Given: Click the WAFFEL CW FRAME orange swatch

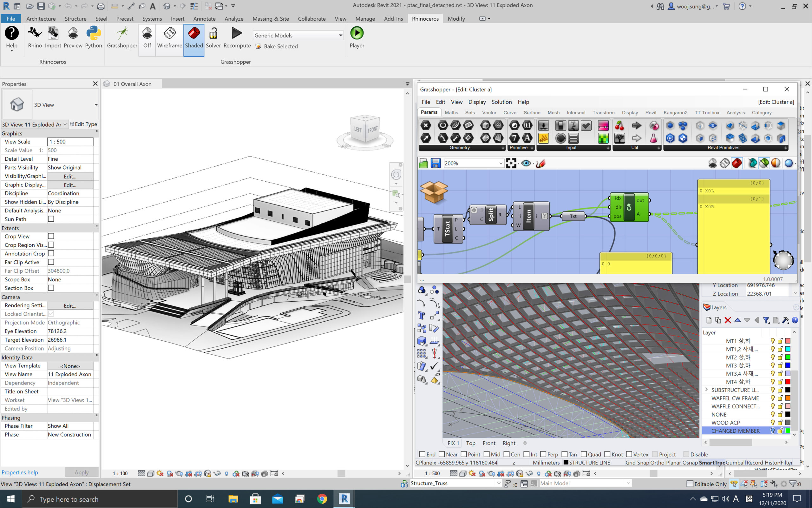Looking at the screenshot, I should click(788, 398).
